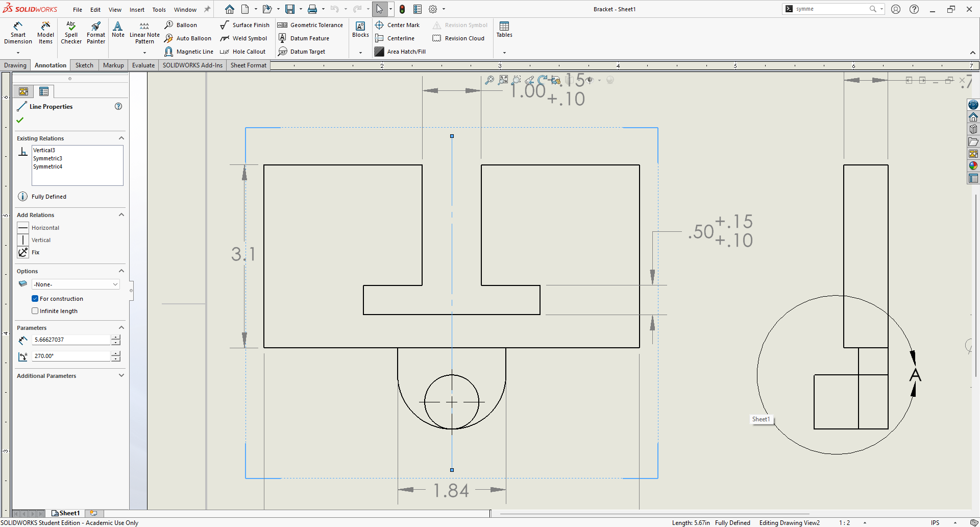Toggle the selection arrow tool
The image size is (980, 527).
coord(379,9)
